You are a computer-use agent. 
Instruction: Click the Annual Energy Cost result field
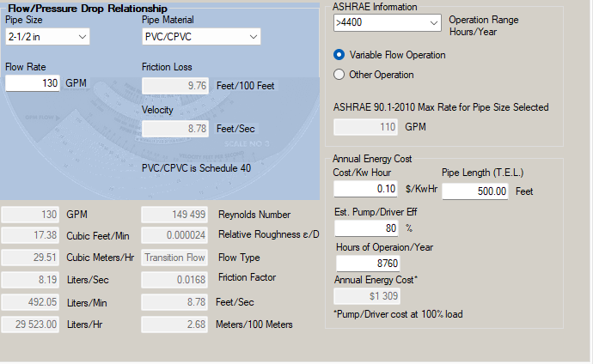(x=365, y=296)
